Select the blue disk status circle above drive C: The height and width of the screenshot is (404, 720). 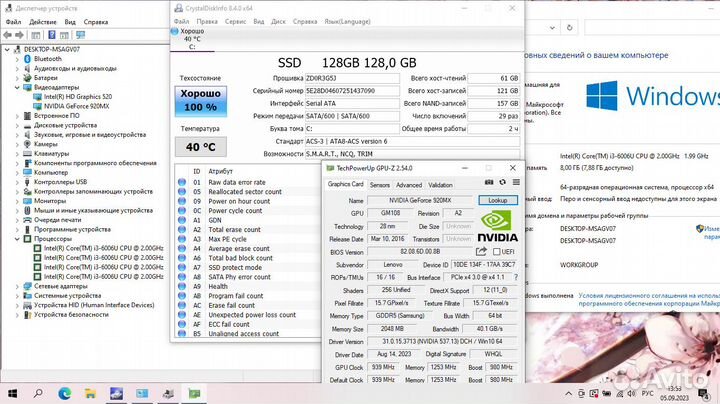tap(174, 31)
